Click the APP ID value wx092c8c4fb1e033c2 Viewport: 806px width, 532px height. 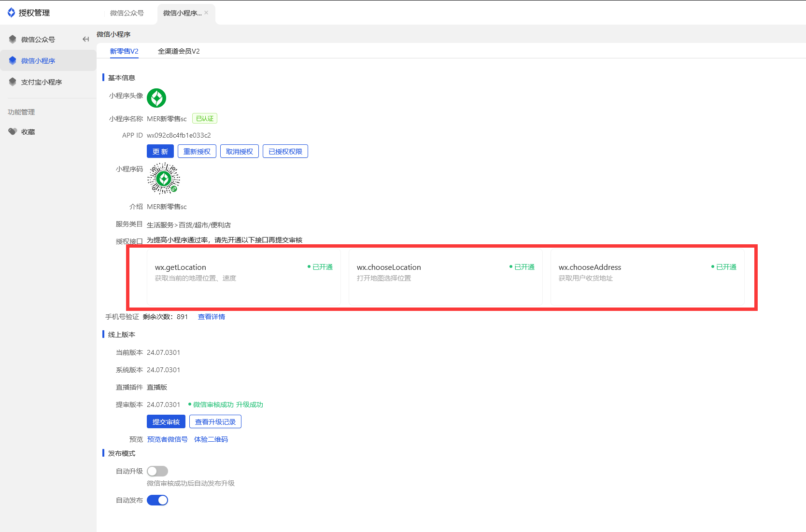click(x=179, y=135)
